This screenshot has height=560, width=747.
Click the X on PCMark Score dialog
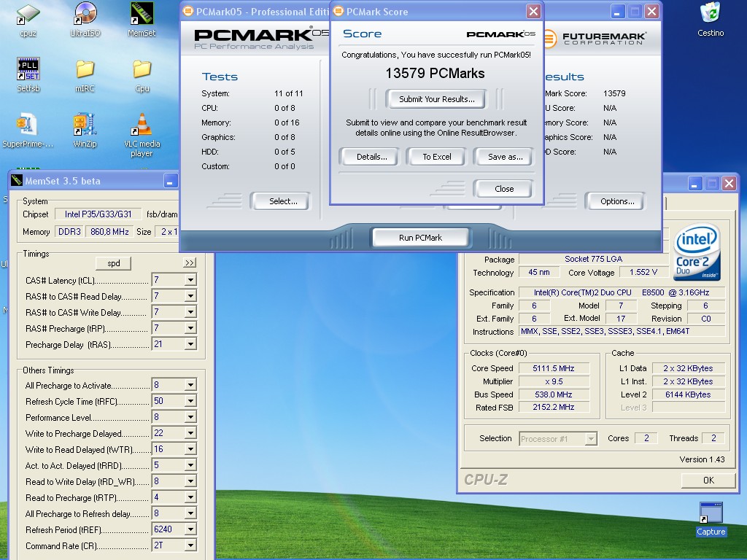pos(533,11)
